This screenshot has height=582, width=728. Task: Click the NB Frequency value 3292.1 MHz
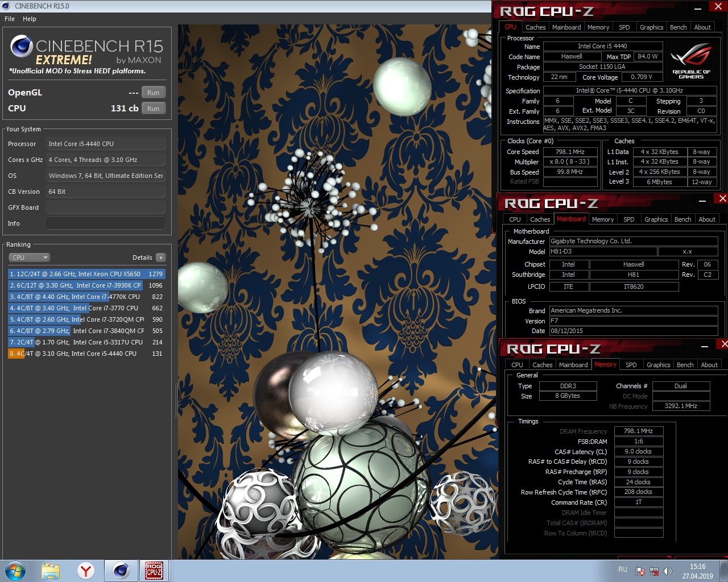[681, 406]
